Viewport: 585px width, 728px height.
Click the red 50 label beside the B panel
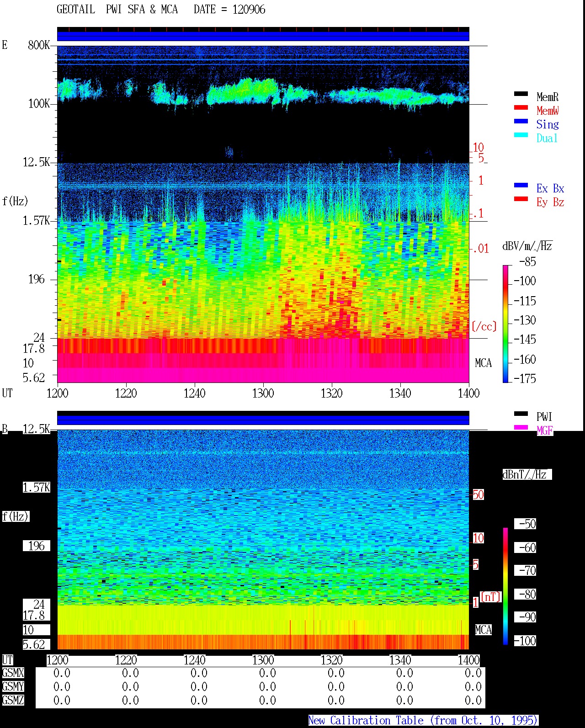478,494
